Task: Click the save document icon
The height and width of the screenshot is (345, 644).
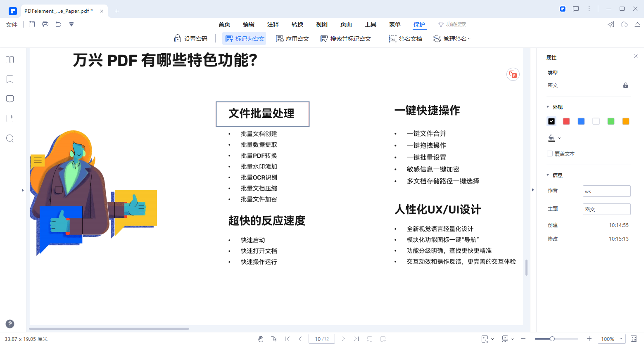Action: pyautogui.click(x=31, y=24)
